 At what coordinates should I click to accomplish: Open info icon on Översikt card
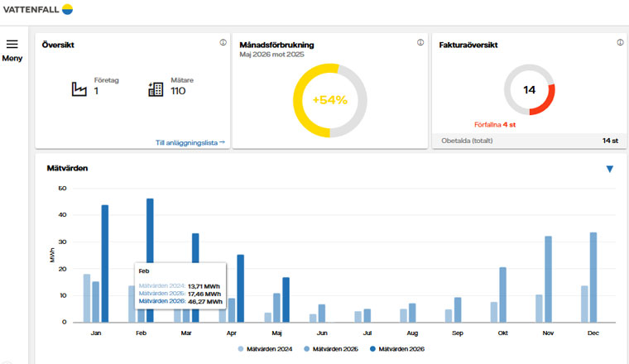pyautogui.click(x=223, y=42)
